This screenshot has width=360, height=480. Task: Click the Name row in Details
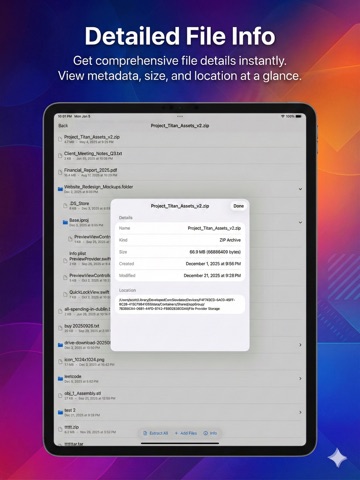(180, 228)
